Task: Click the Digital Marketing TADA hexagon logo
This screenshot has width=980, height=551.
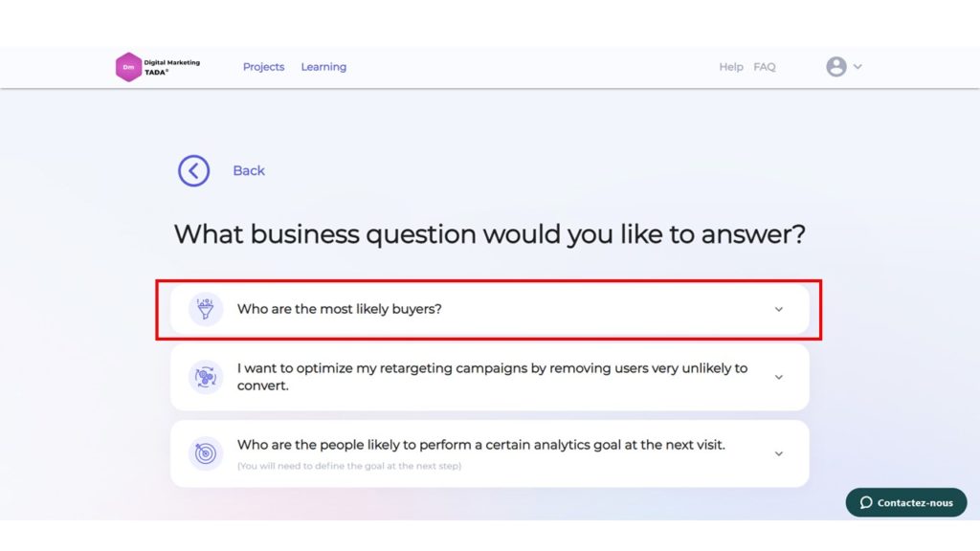Action: [128, 67]
